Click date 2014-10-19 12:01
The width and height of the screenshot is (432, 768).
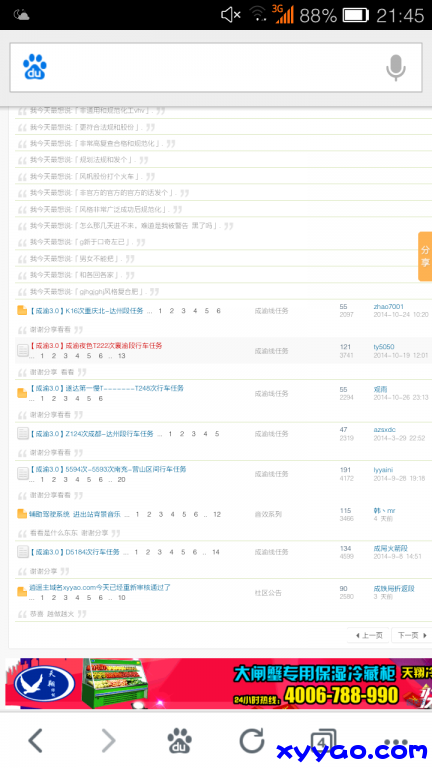point(401,355)
